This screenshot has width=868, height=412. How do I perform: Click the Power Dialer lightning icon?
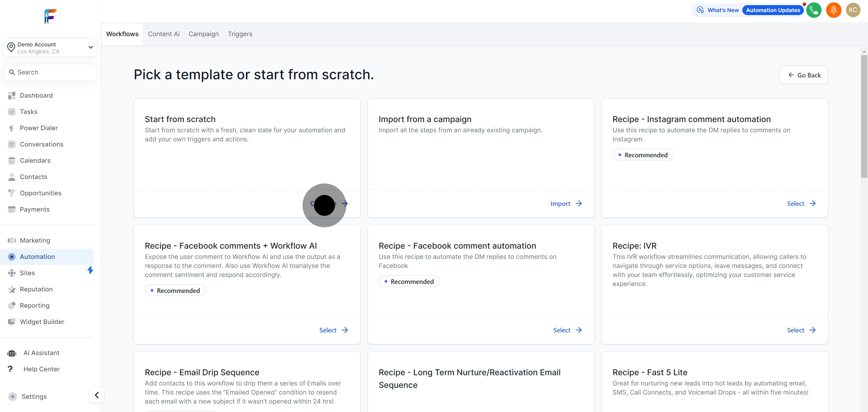coord(12,128)
